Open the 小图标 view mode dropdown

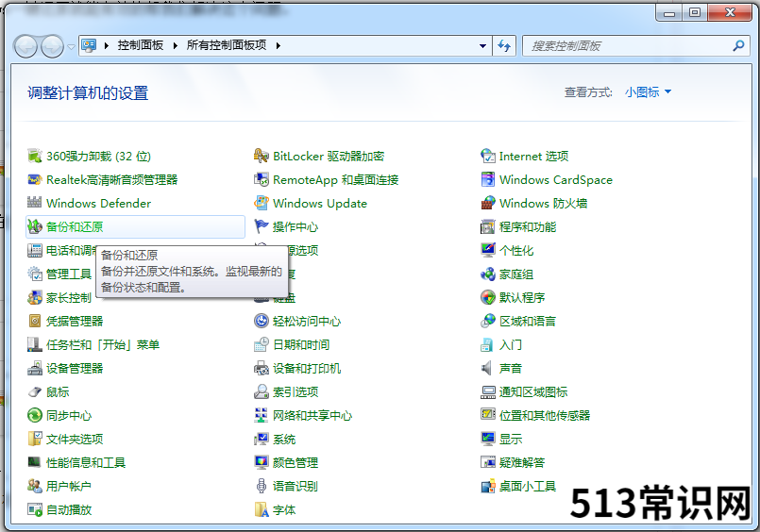648,92
